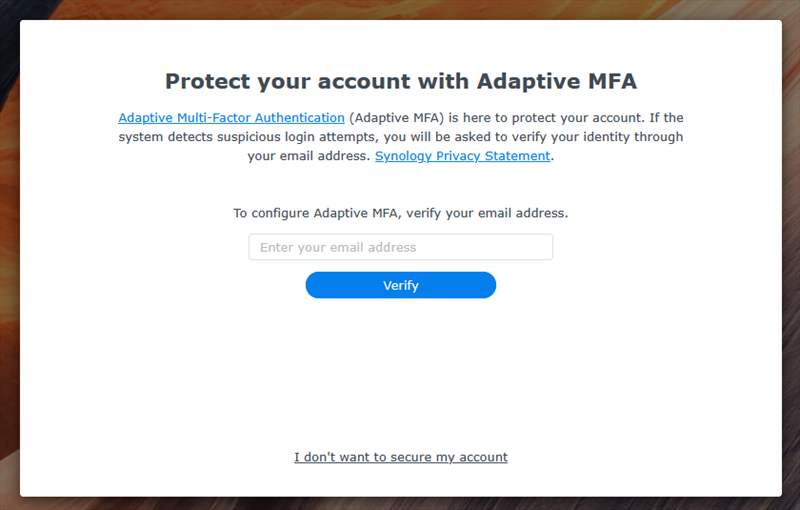This screenshot has height=510, width=800.
Task: Submit the email using the Verify button
Action: [x=401, y=285]
